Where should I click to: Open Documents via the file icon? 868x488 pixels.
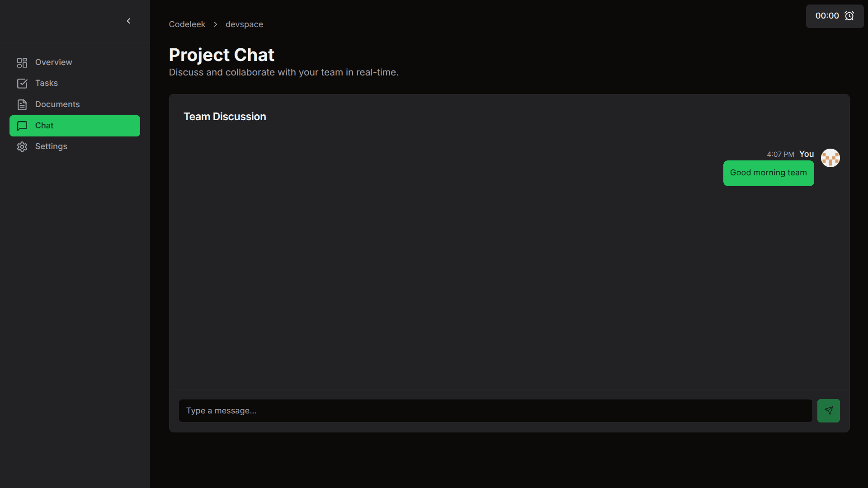pos(22,104)
